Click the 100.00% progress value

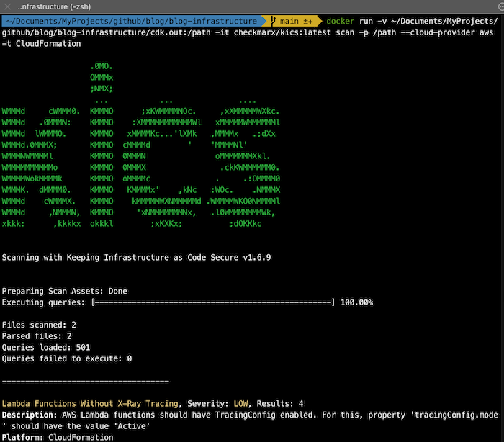356,302
